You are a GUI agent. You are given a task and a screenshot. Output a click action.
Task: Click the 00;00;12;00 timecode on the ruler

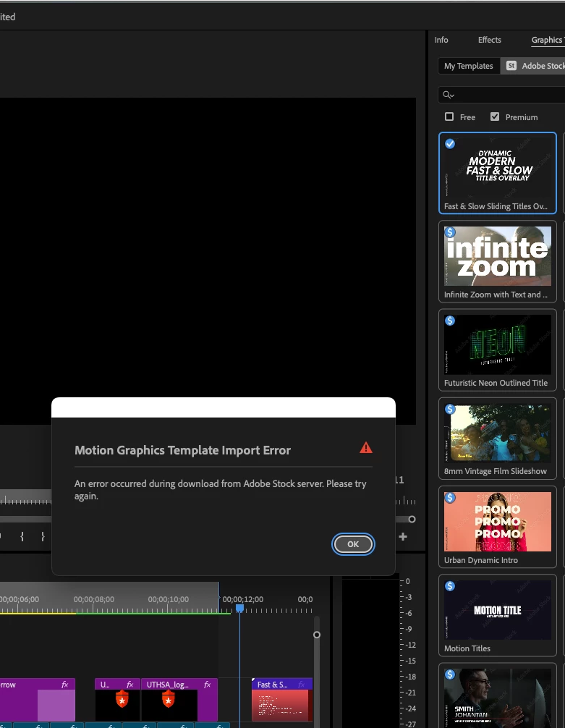[x=243, y=599]
